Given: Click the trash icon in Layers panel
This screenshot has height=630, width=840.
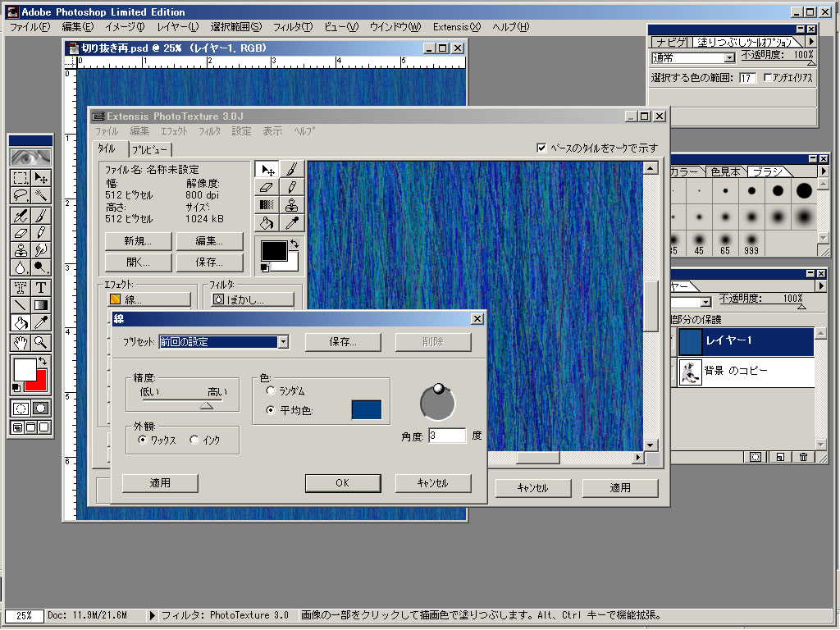Looking at the screenshot, I should coord(803,457).
